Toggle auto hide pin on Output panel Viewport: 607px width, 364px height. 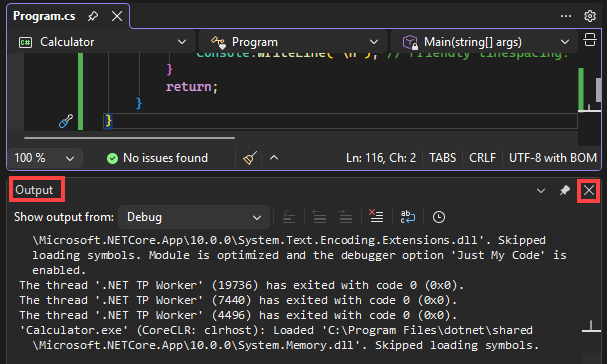click(565, 190)
